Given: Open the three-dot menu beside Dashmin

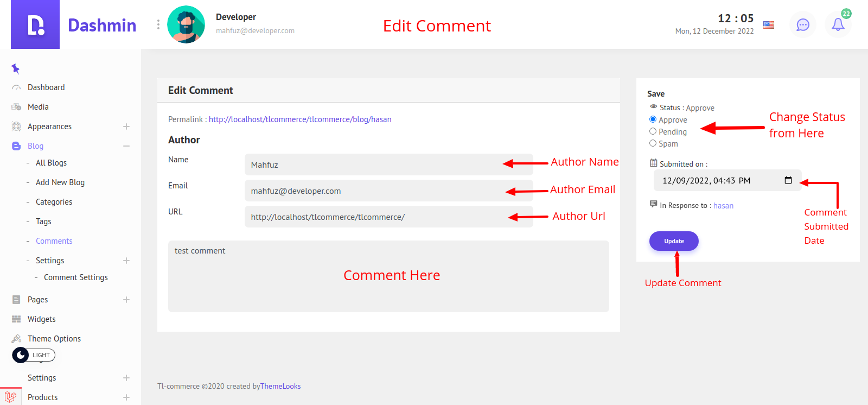Looking at the screenshot, I should click(x=158, y=24).
